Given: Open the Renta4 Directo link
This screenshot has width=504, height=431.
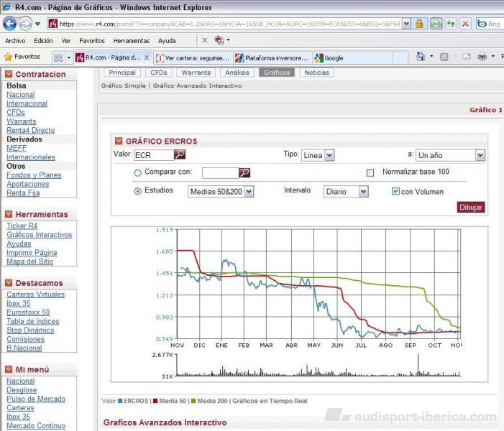Looking at the screenshot, I should pos(30,131).
